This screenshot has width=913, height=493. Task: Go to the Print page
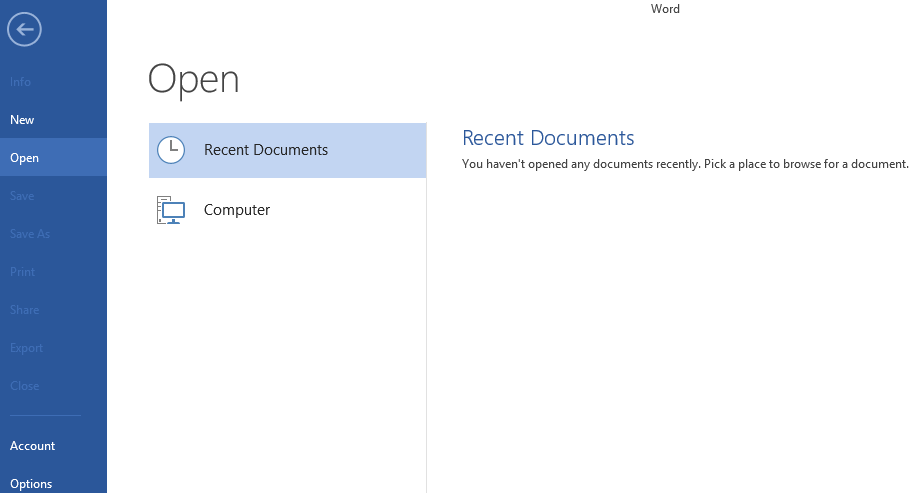pyautogui.click(x=23, y=272)
